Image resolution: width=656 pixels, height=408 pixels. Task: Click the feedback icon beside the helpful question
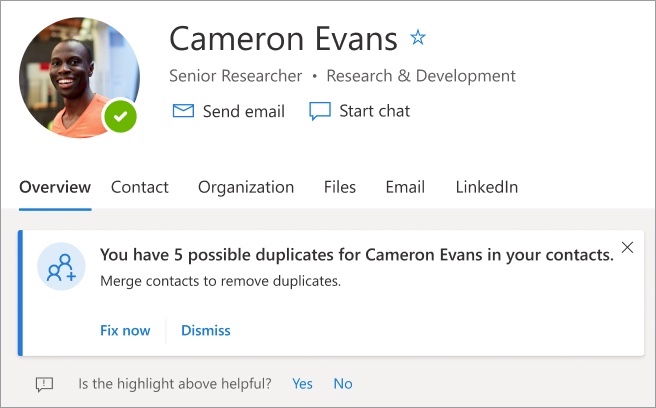(44, 384)
